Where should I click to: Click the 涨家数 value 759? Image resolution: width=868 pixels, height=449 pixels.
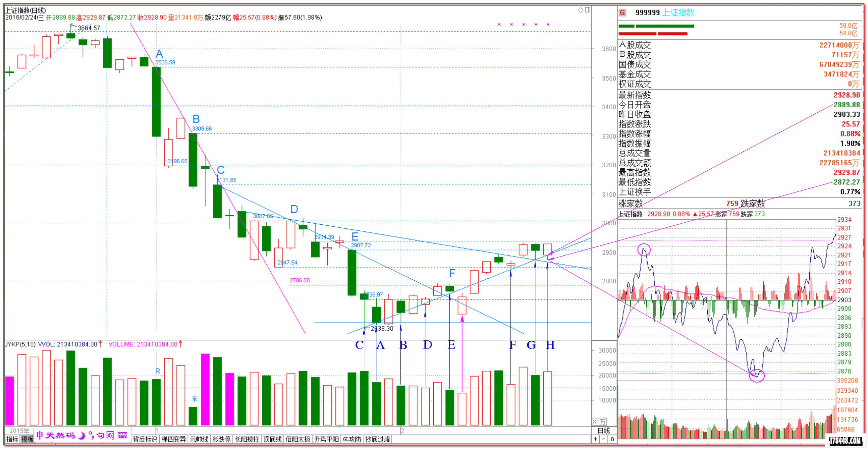732,203
